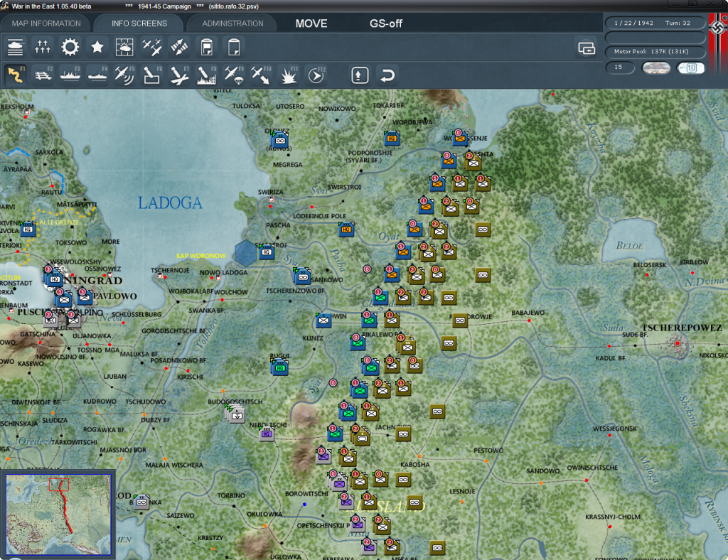The width and height of the screenshot is (728, 560).
Task: Click the boxed up-arrow icon
Action: (360, 75)
